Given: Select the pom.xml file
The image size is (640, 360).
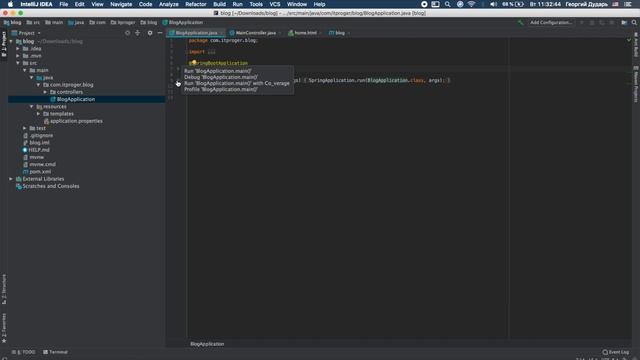Looking at the screenshot, I should coord(40,171).
